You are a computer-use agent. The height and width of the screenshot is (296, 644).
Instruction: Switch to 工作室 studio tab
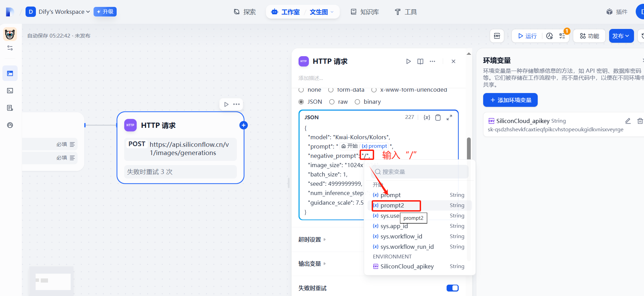coord(285,12)
